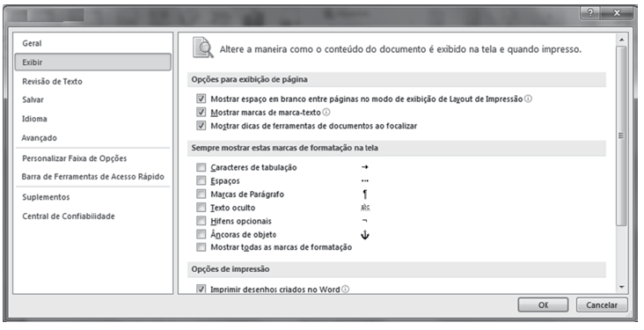Check Marcas de Parágrafo option
The image size is (644, 330).
pyautogui.click(x=201, y=194)
